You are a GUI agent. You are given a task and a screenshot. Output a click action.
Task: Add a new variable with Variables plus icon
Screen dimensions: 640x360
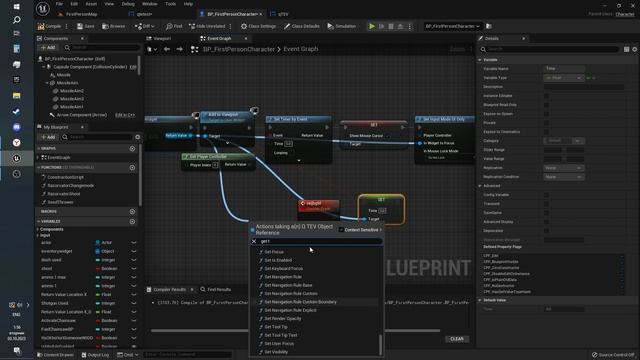point(132,221)
